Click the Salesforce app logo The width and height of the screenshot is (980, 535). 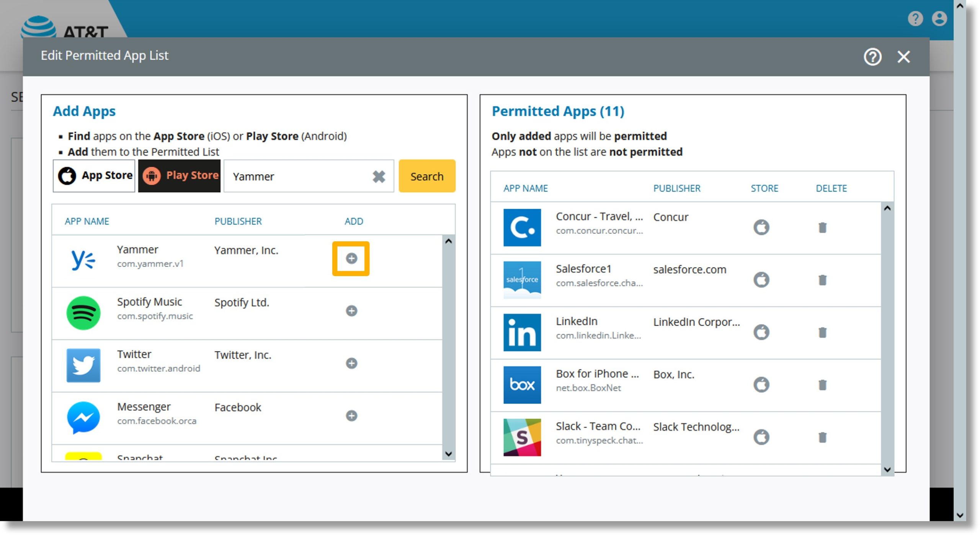click(522, 280)
